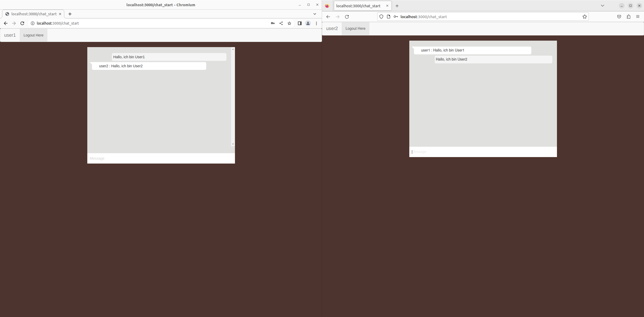Open Firefox extensions puzzle icon
Screen dimensions: 644x317
[x=628, y=17]
